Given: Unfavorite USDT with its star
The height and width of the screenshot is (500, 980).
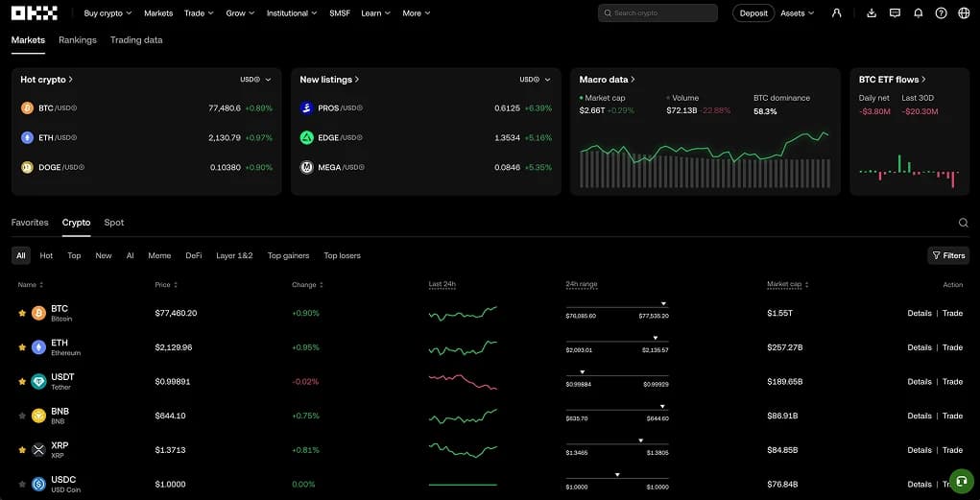Looking at the screenshot, I should 22,382.
